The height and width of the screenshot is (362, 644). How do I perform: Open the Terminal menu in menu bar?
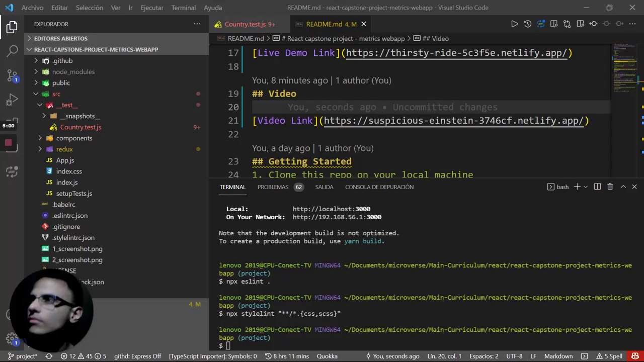click(x=183, y=8)
